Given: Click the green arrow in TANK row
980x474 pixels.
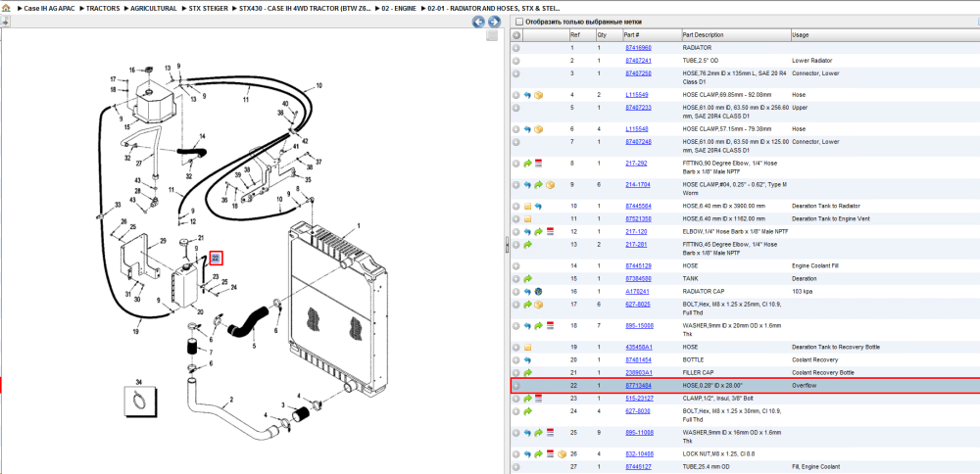Looking at the screenshot, I should (527, 278).
